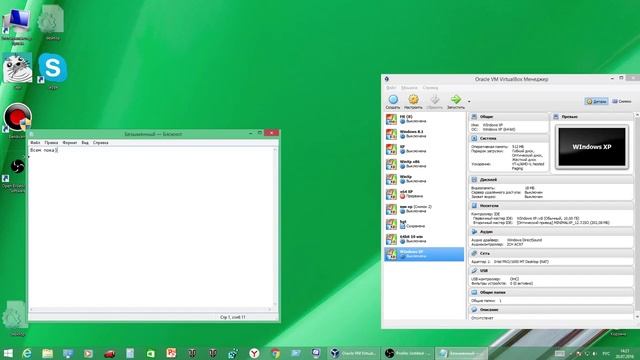Click the greyed Сбросить (Discard) toolbar icon
Viewport: 640px width, 360px height.
(x=435, y=101)
